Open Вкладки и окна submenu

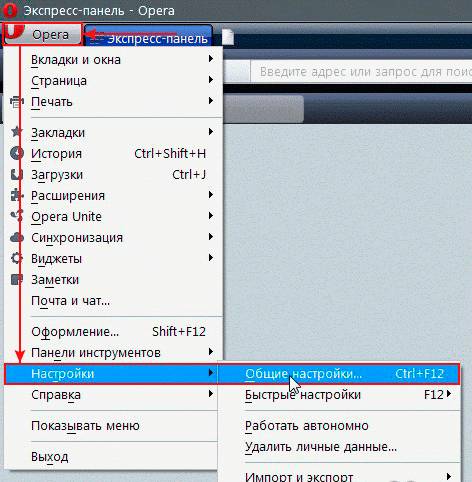point(113,60)
